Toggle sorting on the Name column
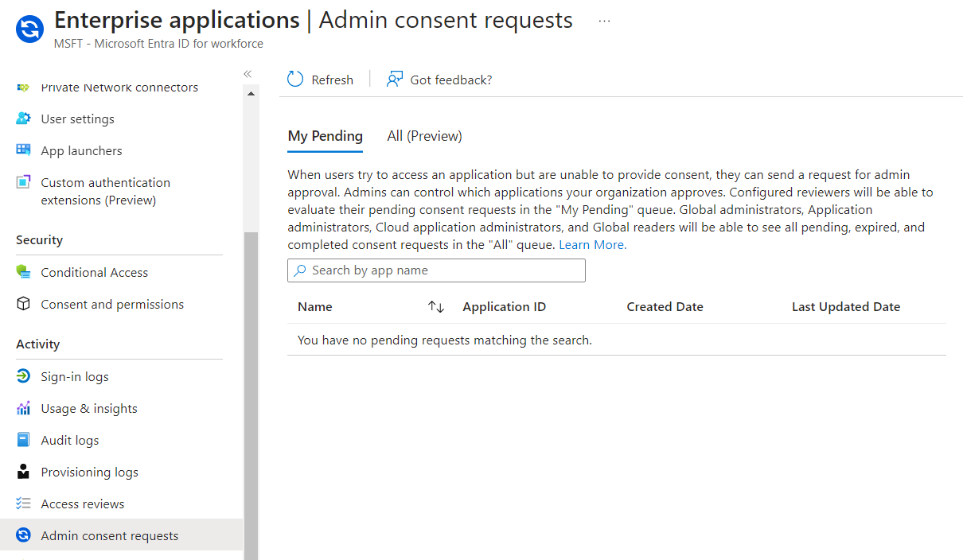The height and width of the screenshot is (560, 963). tap(435, 306)
